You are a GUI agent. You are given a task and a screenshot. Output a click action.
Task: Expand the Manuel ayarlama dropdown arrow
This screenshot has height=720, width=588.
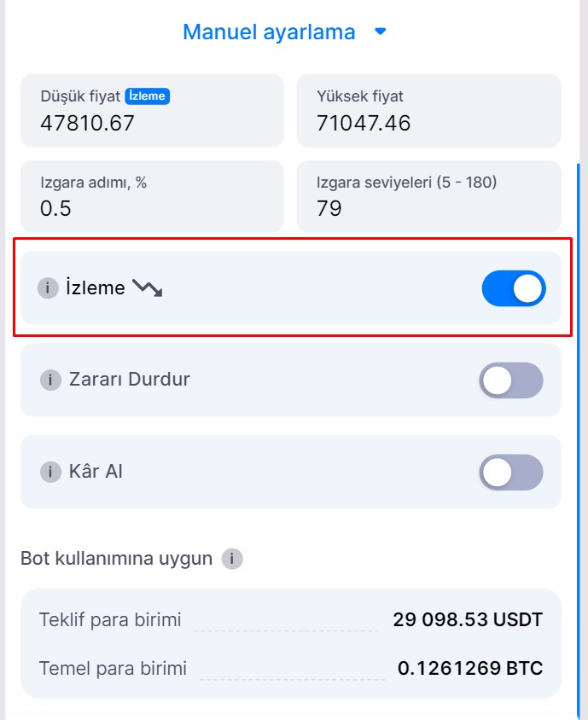pos(381,32)
